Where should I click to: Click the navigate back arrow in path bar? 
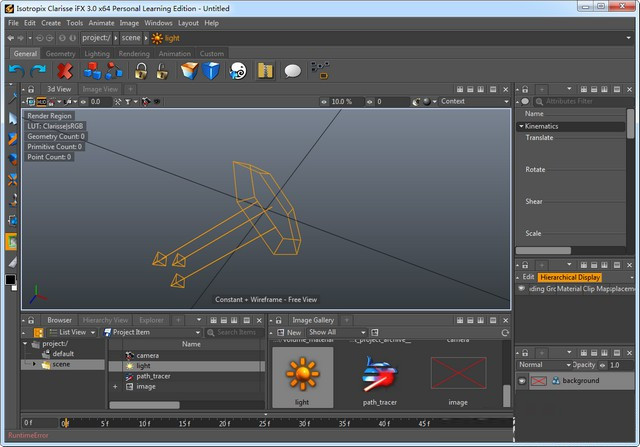tap(11, 38)
